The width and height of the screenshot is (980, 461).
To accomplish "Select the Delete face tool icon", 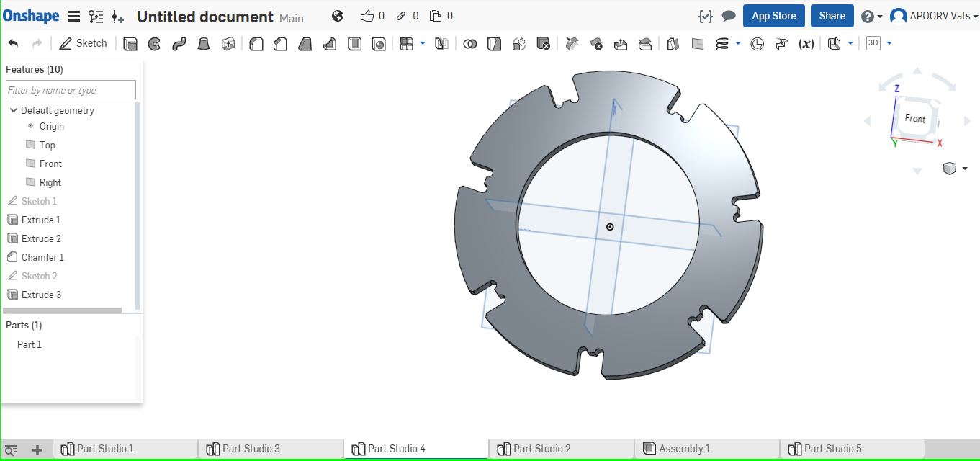I will point(596,44).
